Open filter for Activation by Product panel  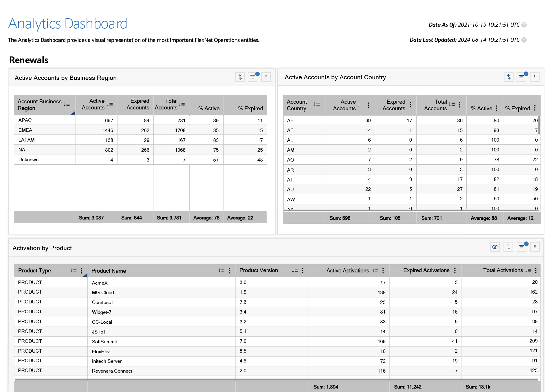click(521, 247)
